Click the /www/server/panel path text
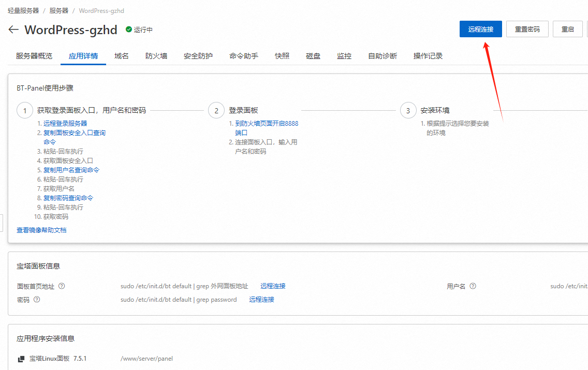The image size is (588, 370). coord(146,359)
